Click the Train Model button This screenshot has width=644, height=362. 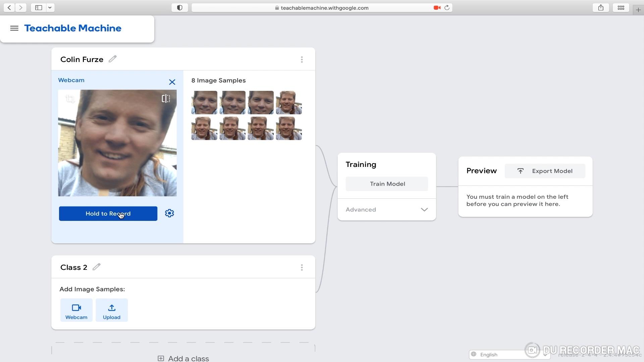387,184
